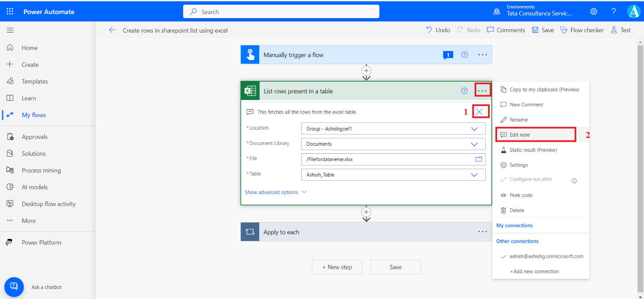Click the Search input field
644x299 pixels.
click(282, 12)
